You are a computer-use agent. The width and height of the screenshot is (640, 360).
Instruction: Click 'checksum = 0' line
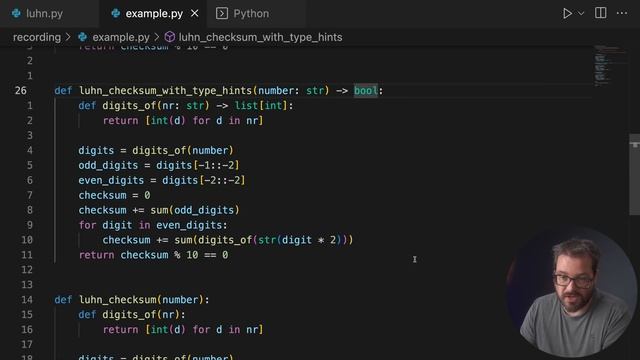pos(114,195)
